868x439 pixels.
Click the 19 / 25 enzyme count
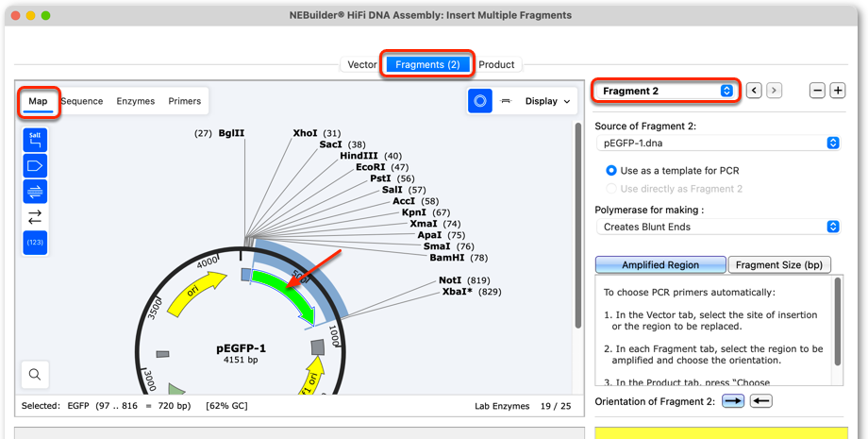point(555,406)
